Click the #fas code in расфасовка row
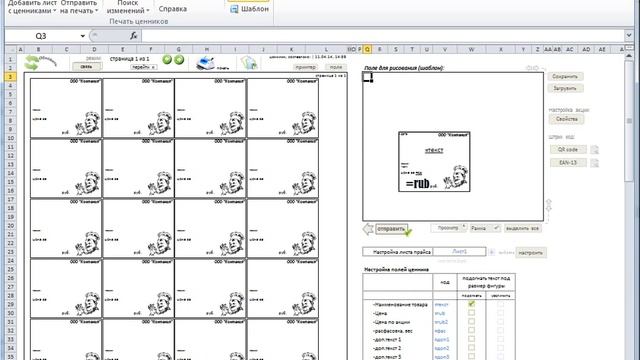 click(440, 331)
